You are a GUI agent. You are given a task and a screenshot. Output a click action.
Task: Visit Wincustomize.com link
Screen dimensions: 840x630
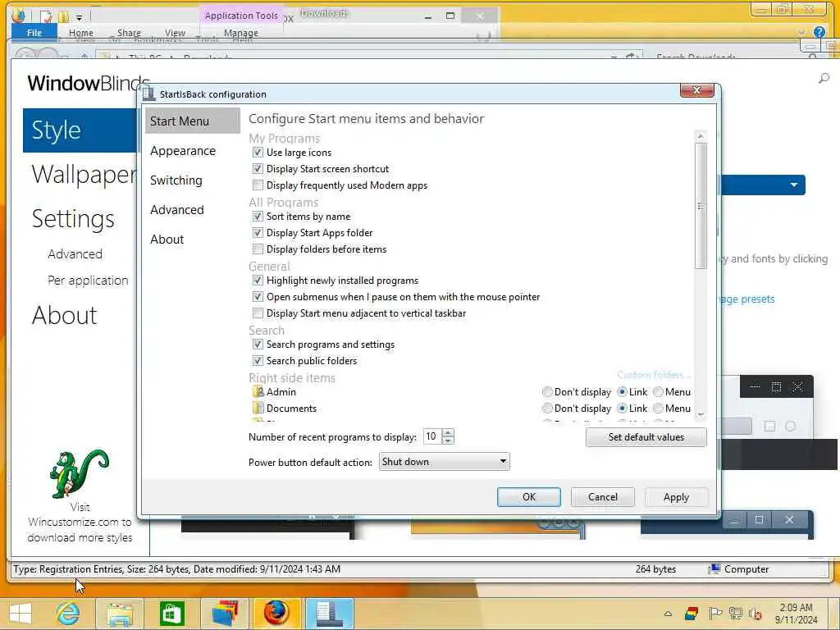[80, 523]
